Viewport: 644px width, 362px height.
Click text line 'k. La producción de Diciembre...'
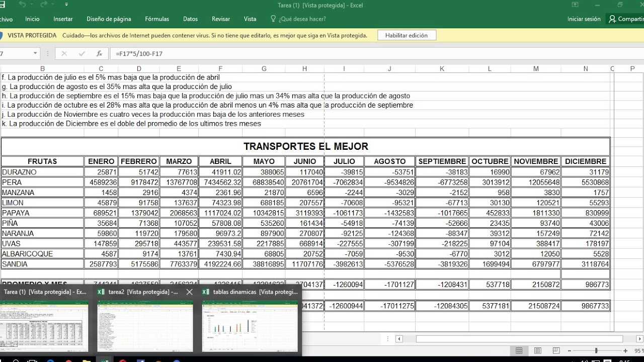coord(132,124)
